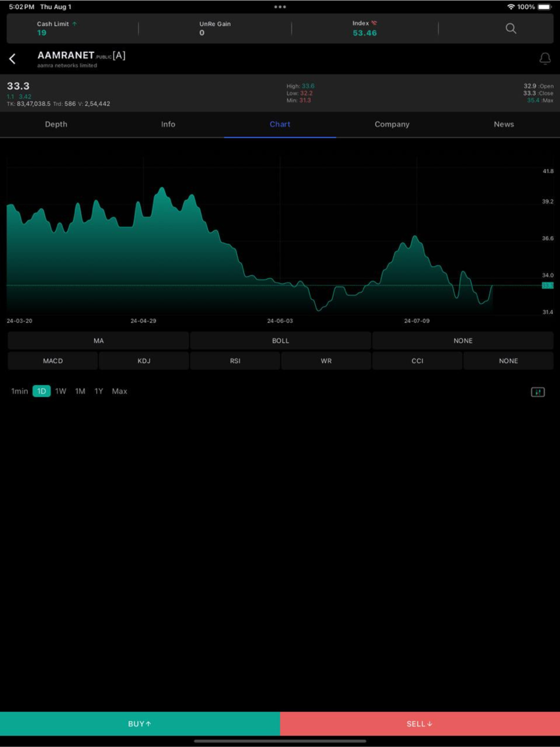This screenshot has width=560, height=747.
Task: Tap the current price marker on chart axis
Action: coord(548,286)
